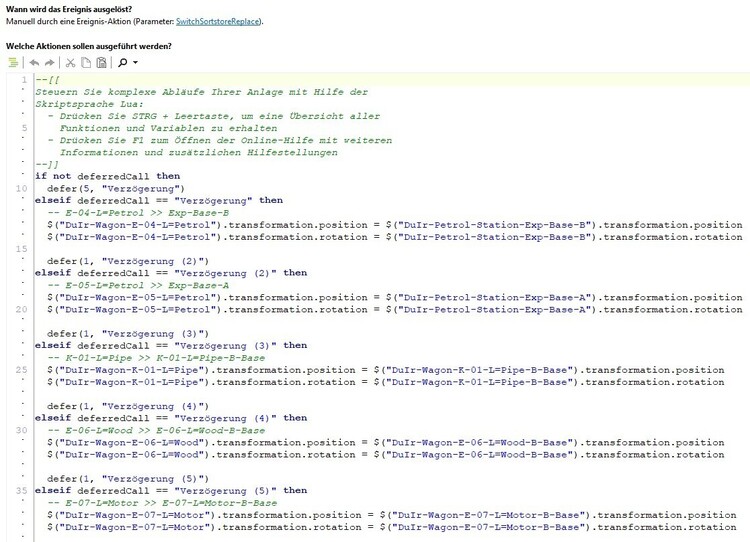This screenshot has height=542, width=750.
Task: Cut selection using the scissors icon
Action: 70,63
